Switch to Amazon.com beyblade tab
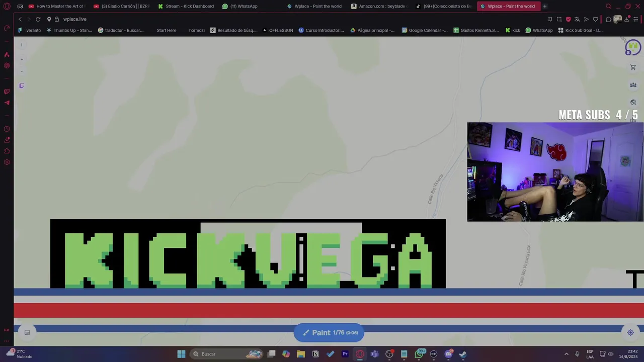This screenshot has width=644, height=362. (x=379, y=7)
